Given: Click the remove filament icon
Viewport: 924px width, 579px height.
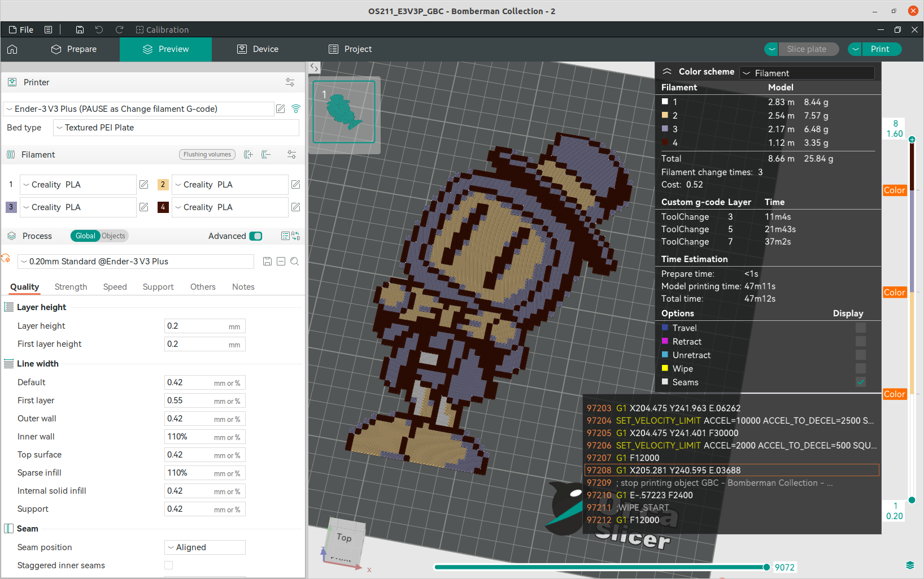Looking at the screenshot, I should 266,154.
